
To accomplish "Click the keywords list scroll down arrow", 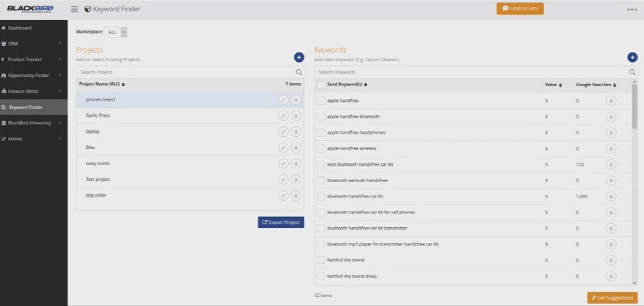I will (x=634, y=283).
